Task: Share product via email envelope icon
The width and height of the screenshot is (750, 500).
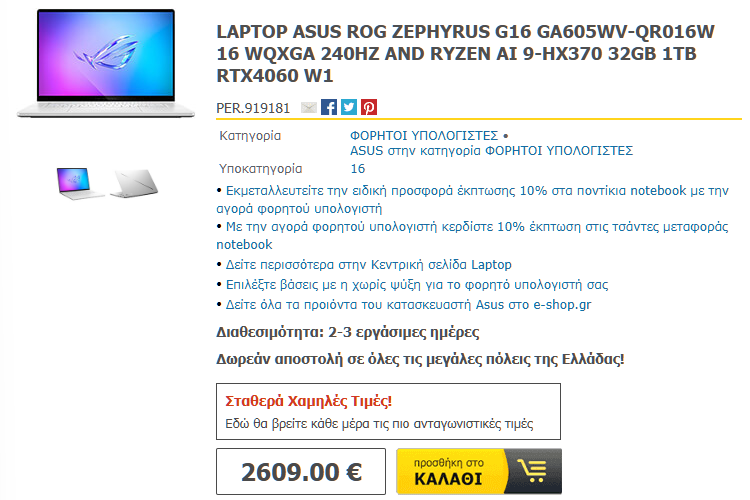Action: pyautogui.click(x=309, y=108)
